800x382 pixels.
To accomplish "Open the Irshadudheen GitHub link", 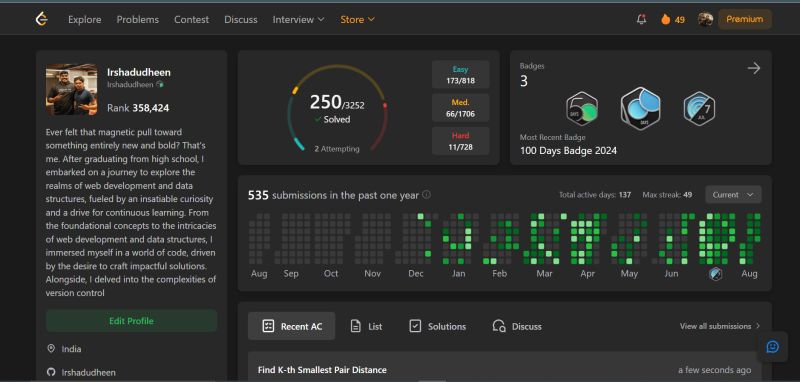I will tap(88, 372).
